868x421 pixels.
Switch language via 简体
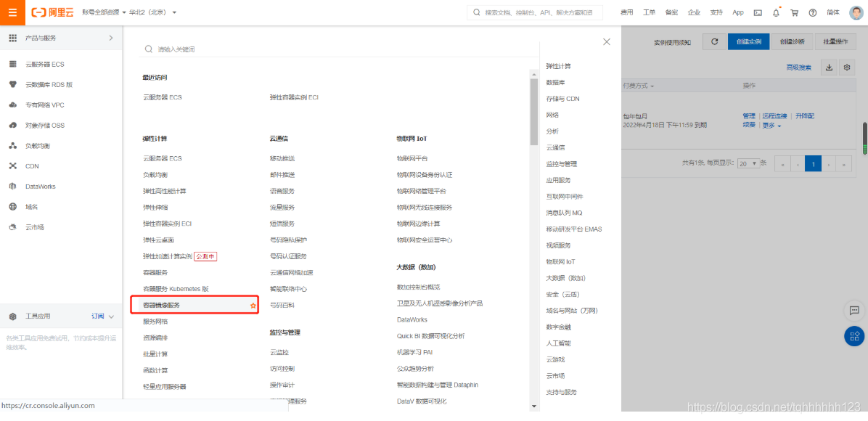pyautogui.click(x=832, y=13)
